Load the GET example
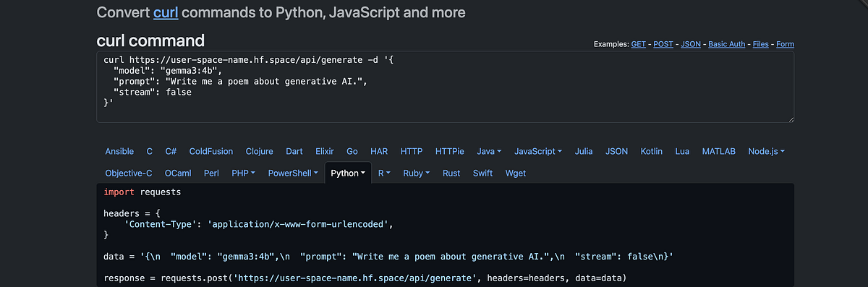This screenshot has width=868, height=287. (639, 44)
